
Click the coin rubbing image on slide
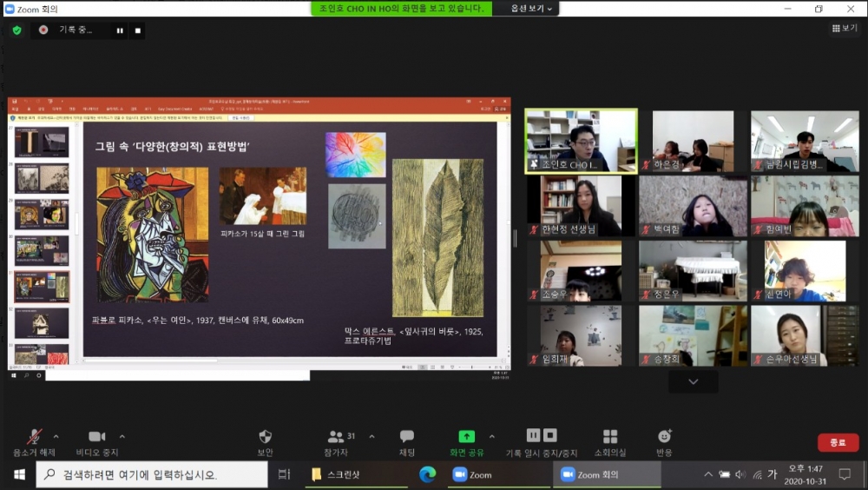(x=357, y=216)
